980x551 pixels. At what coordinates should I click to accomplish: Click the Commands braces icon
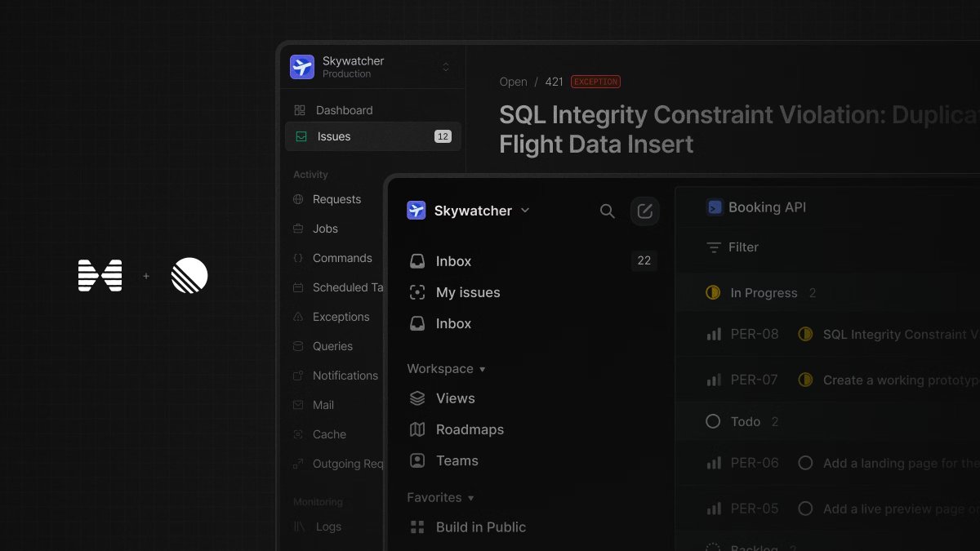click(x=298, y=258)
